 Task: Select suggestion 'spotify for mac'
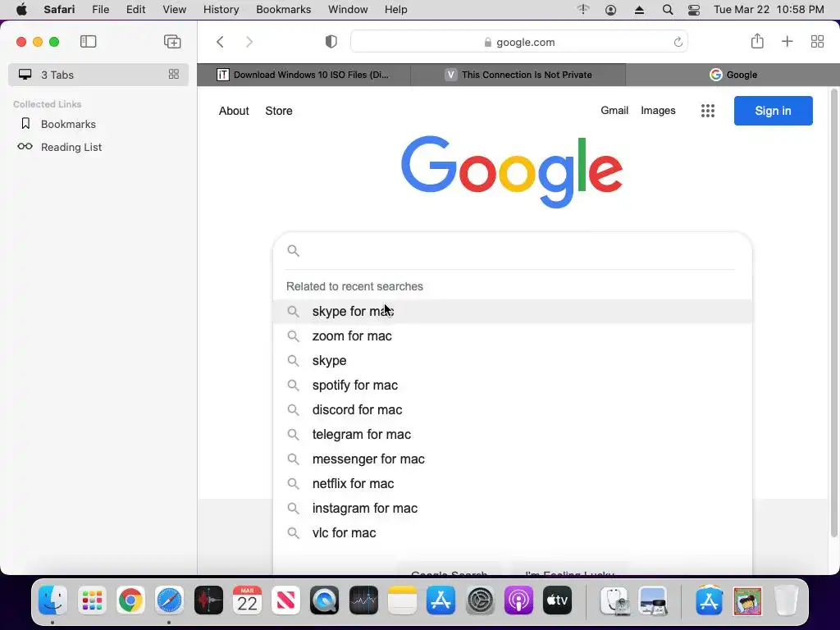point(513,386)
